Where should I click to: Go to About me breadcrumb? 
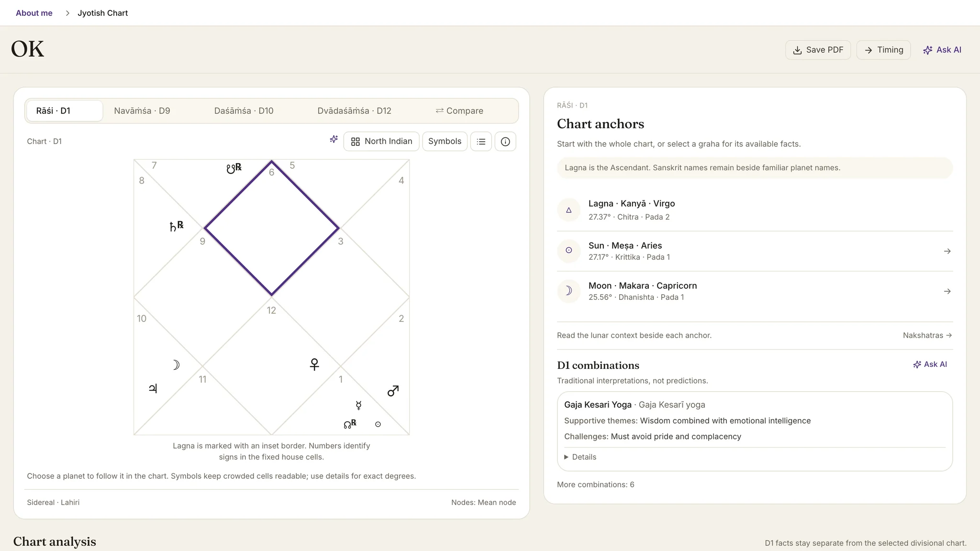(x=34, y=13)
